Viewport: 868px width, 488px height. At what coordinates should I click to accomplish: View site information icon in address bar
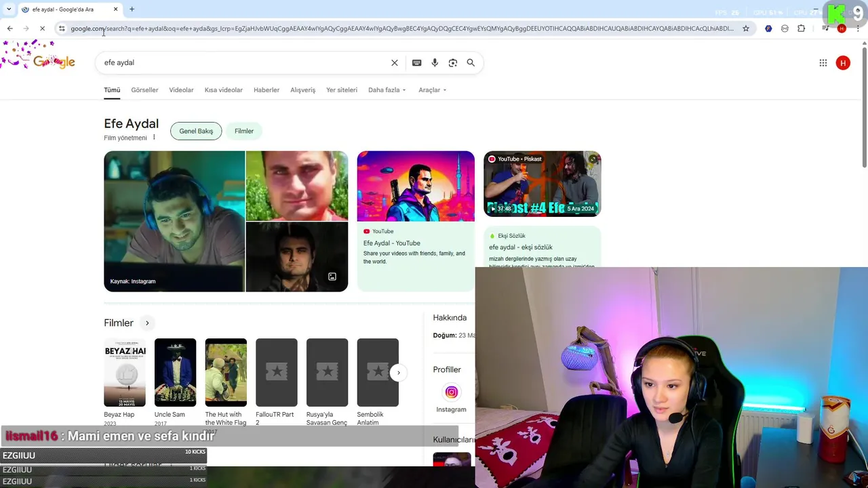pos(62,28)
